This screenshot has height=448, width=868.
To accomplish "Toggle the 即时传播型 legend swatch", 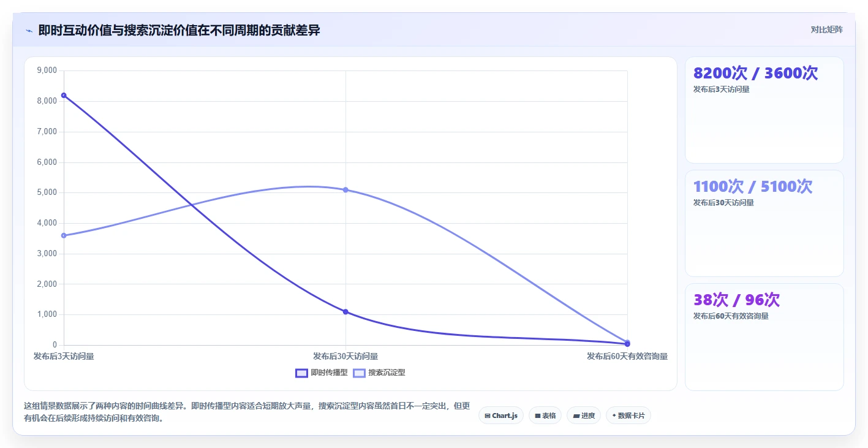I will (301, 373).
